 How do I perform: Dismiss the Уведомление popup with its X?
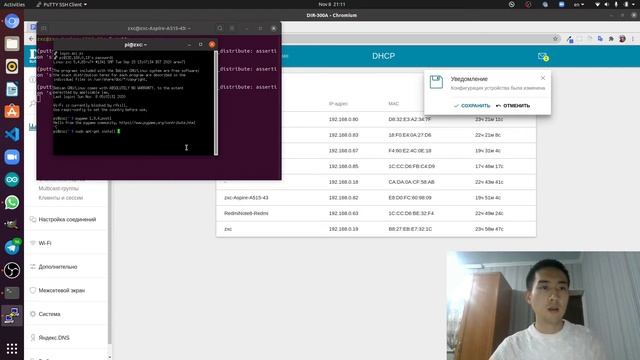pos(543,78)
